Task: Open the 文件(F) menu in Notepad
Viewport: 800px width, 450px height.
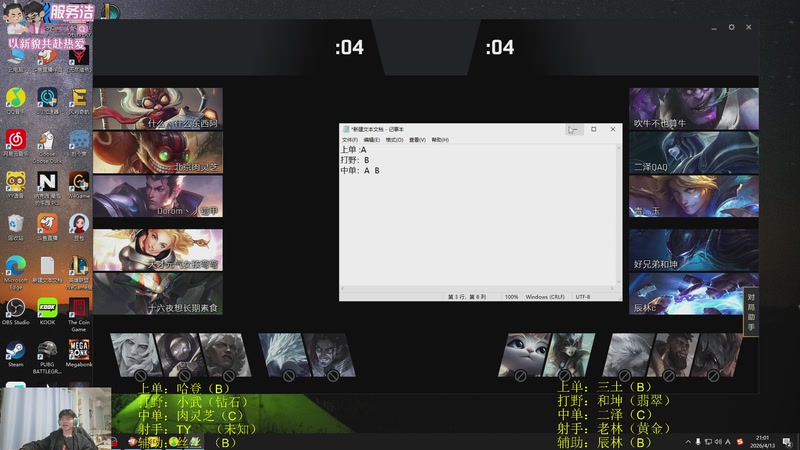Action: point(349,140)
